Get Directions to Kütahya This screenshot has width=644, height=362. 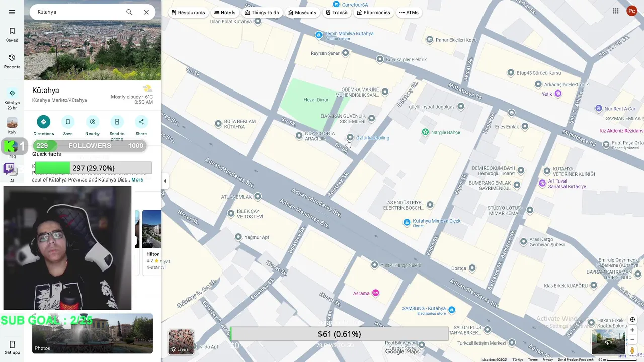(x=43, y=125)
